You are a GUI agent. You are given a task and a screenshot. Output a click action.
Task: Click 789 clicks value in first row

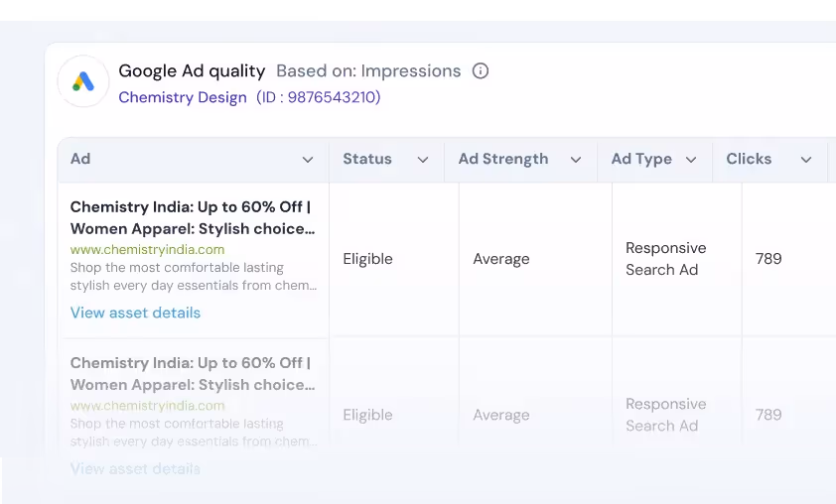click(768, 259)
